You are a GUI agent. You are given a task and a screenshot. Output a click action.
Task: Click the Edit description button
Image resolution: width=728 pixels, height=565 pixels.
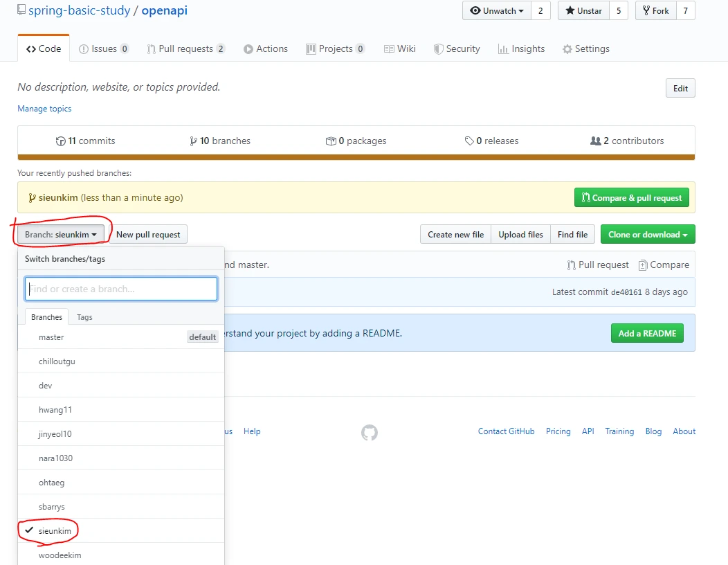(680, 89)
